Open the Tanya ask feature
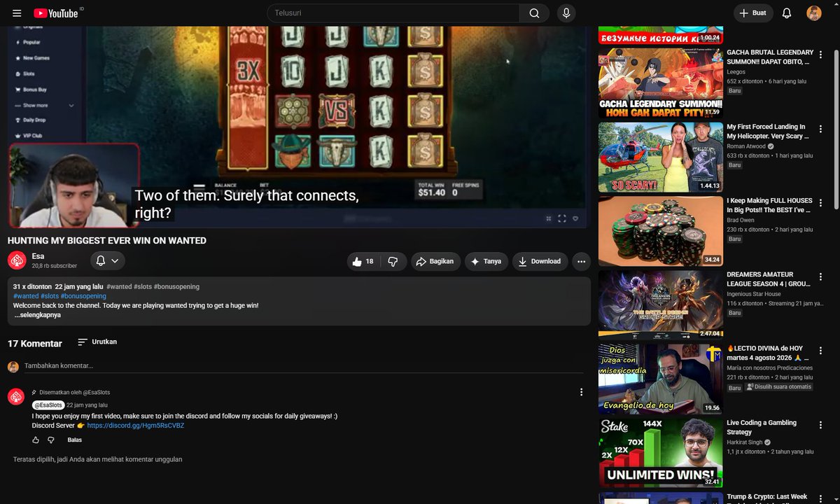 486,261
